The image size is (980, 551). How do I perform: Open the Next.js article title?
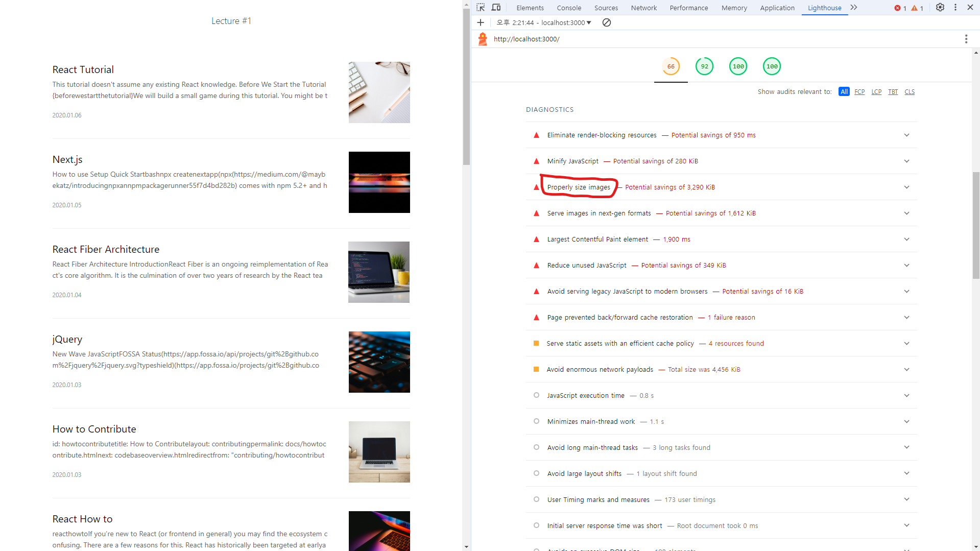[67, 159]
